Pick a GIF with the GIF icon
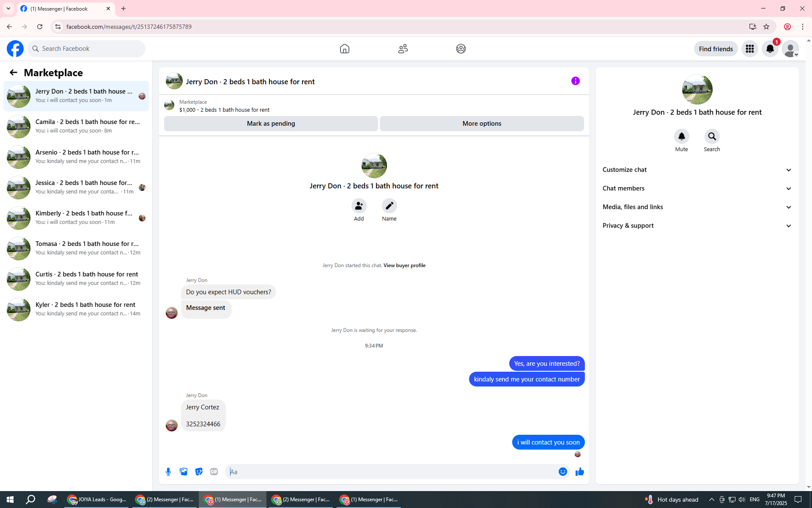Image resolution: width=812 pixels, height=508 pixels. coord(214,472)
